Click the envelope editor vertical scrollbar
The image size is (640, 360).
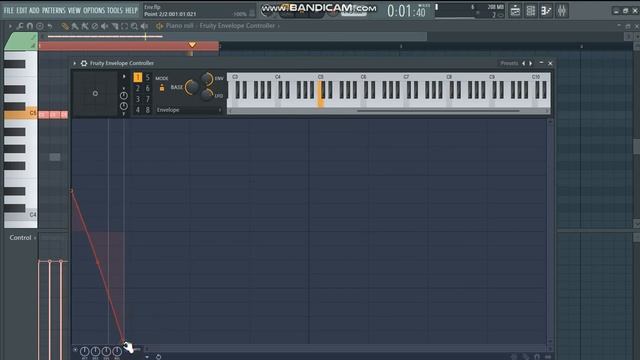click(x=550, y=232)
